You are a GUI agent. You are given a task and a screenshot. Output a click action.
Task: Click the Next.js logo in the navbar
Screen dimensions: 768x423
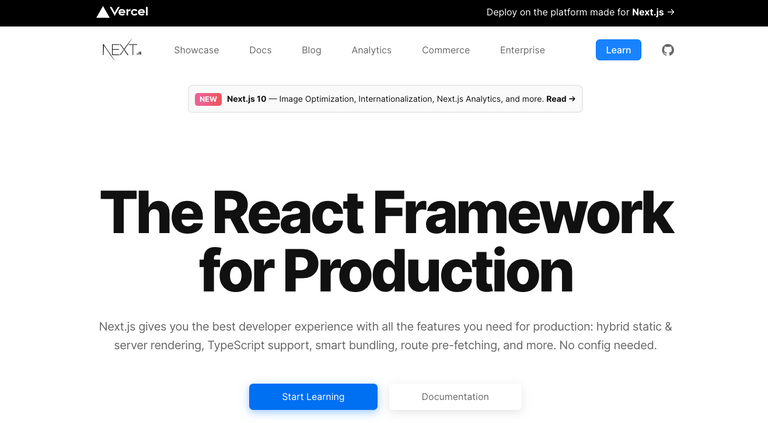click(x=121, y=50)
